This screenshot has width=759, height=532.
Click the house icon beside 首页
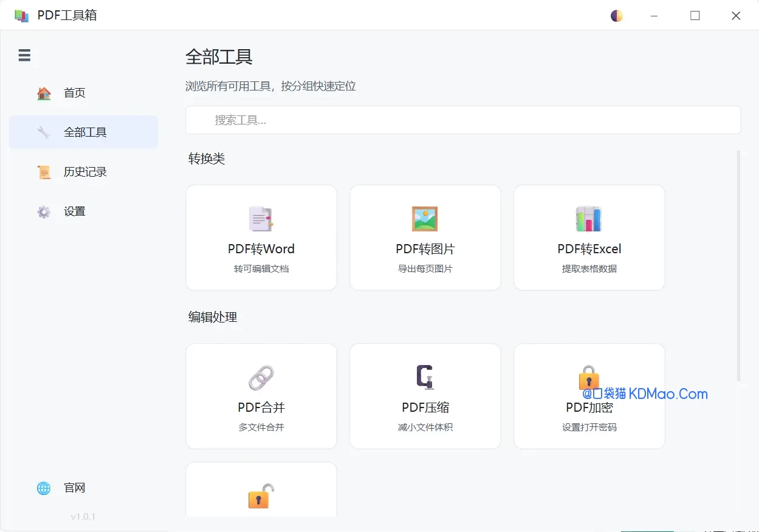click(44, 93)
